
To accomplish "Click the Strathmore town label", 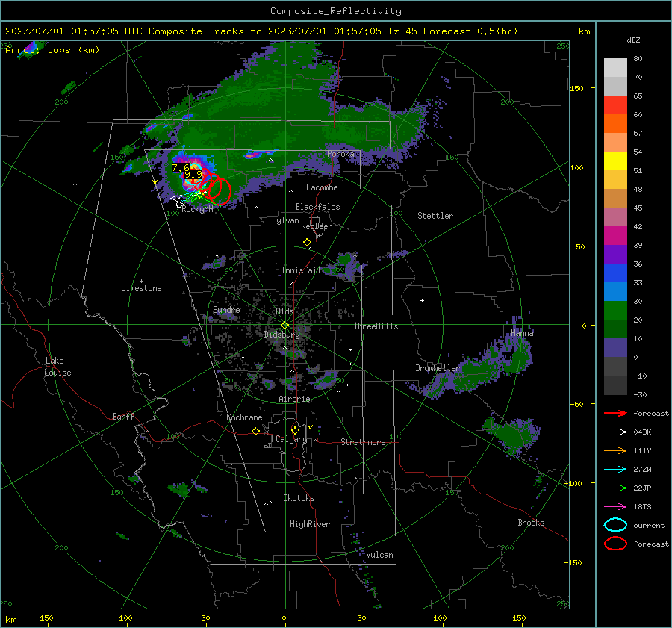I will [363, 442].
